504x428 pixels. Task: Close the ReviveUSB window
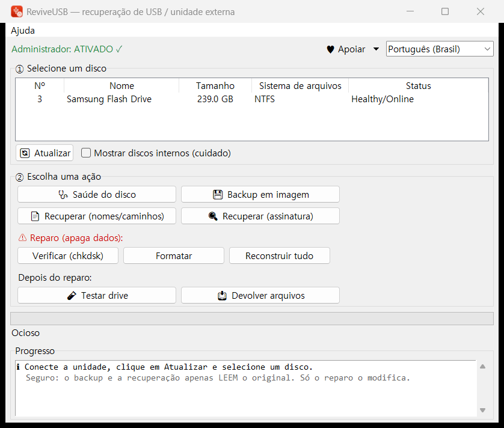481,11
